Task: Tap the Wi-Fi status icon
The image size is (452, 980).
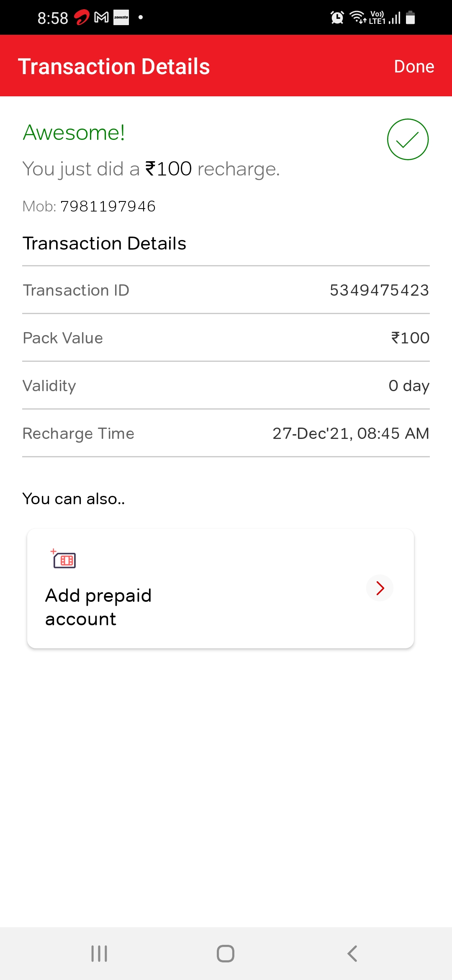Action: tap(358, 18)
